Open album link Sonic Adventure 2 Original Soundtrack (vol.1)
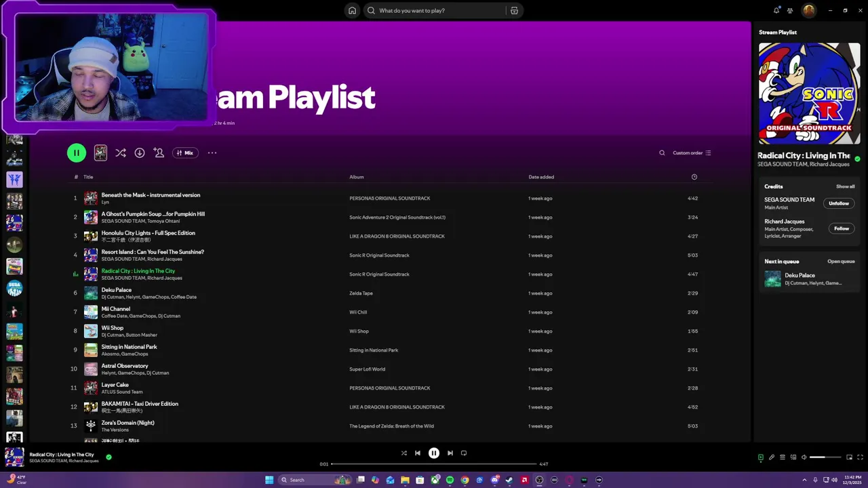 (x=397, y=218)
